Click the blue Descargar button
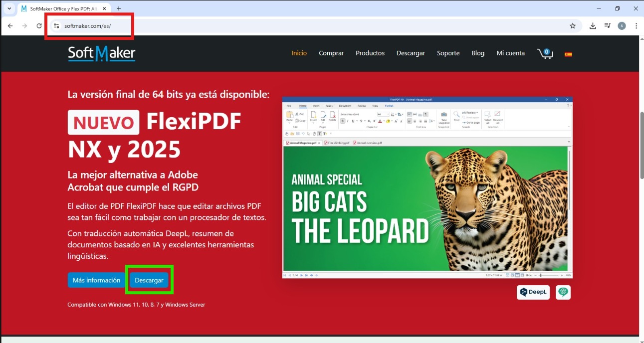The height and width of the screenshot is (343, 644). coord(149,280)
